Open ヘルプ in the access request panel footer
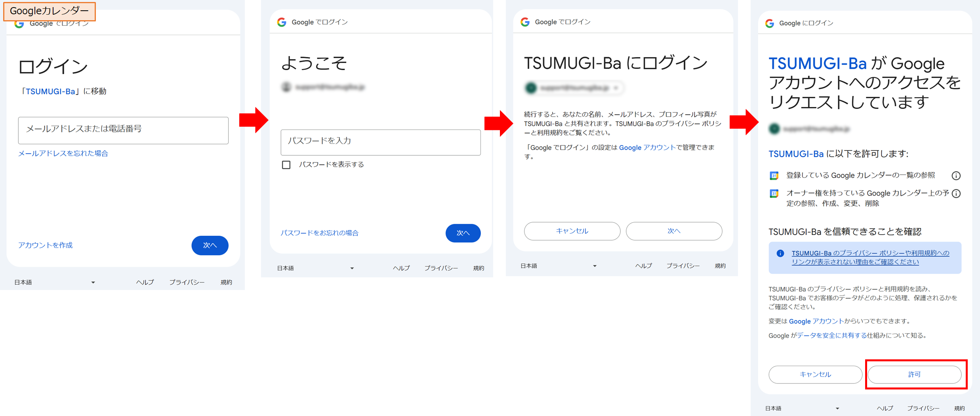Viewport: 980px width, 416px height. click(885, 408)
